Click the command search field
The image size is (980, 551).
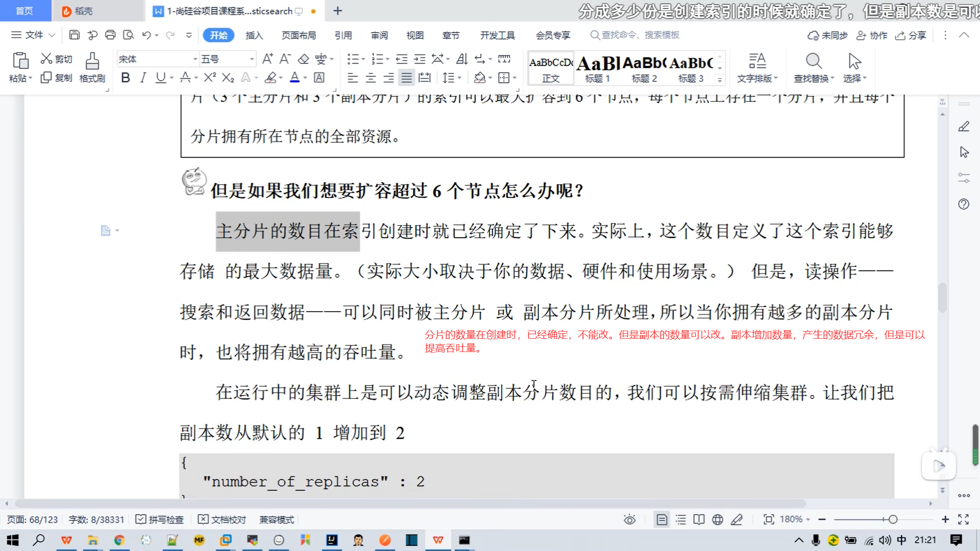640,35
